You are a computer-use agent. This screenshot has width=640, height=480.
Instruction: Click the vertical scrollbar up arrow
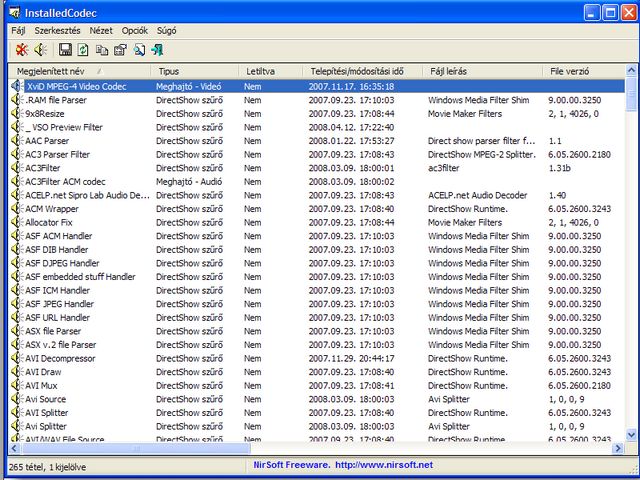[x=631, y=70]
